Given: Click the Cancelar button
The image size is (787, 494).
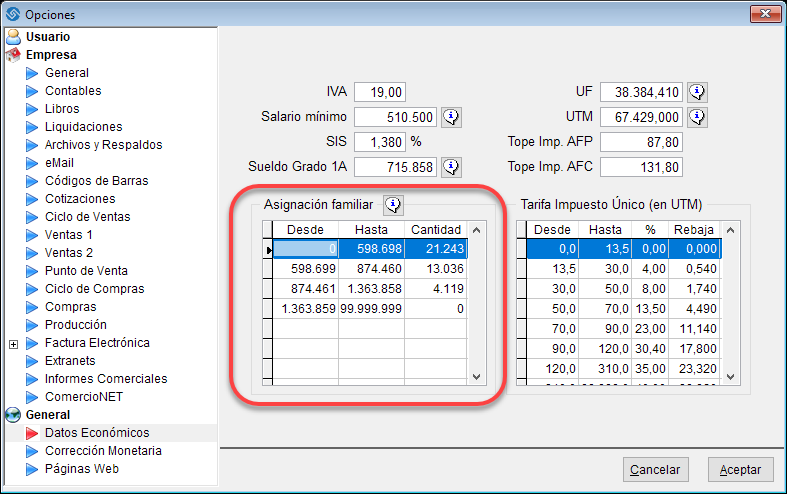Looking at the screenshot, I should click(655, 469).
